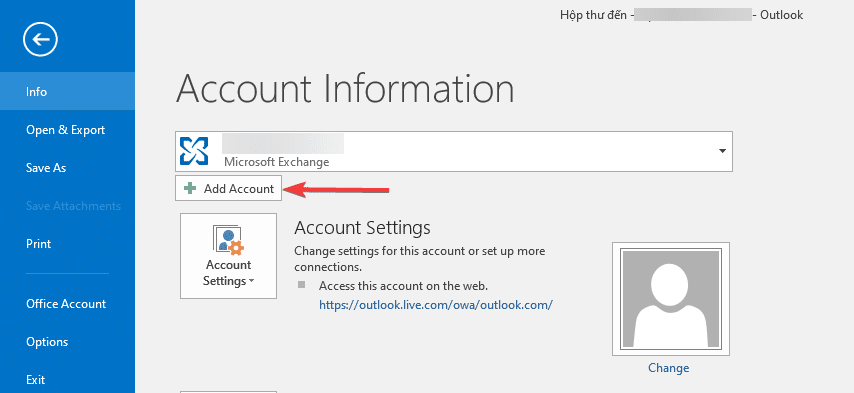Viewport: 854px width, 393px height.
Task: Click "Access this account on the web" text
Action: tap(404, 286)
